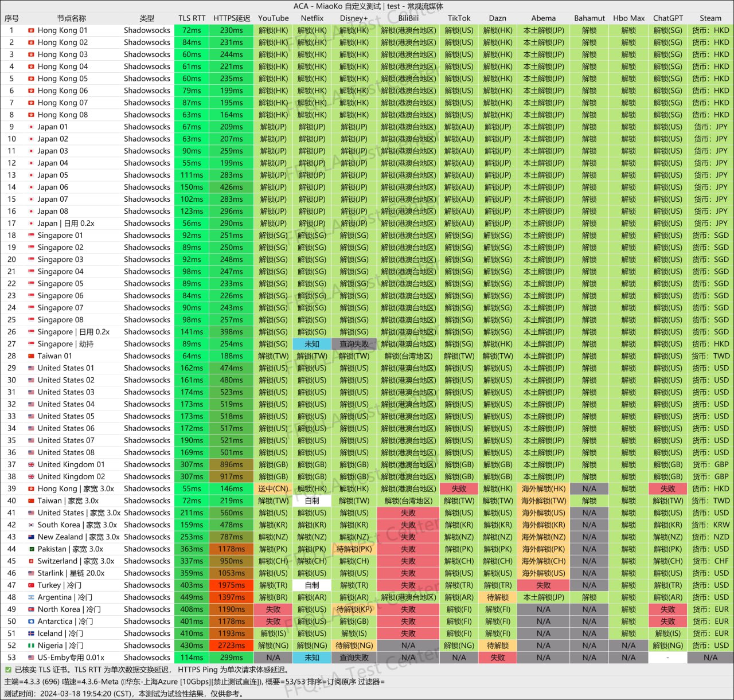The image size is (734, 700).
Task: Select the 2723ms HTTPS latency cell
Action: click(232, 646)
